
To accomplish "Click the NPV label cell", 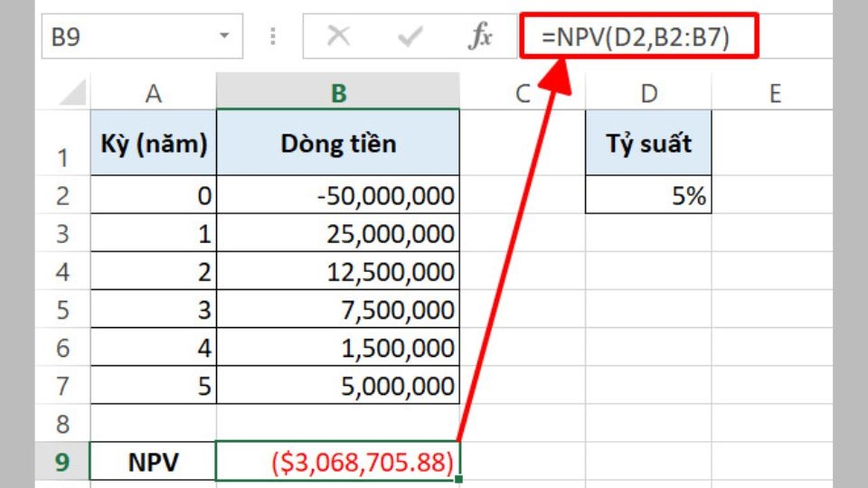I will (x=154, y=462).
